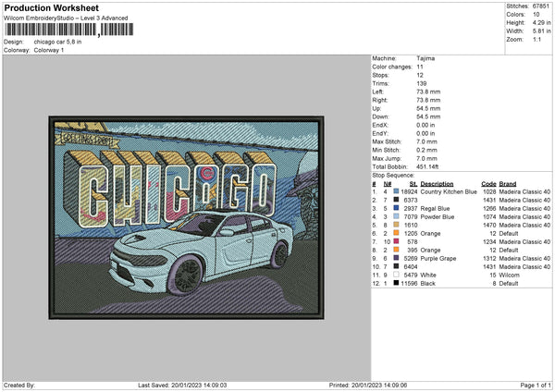Select the orange swatch beside 395 stitches
Screen dimensions: 555x392
[396, 250]
